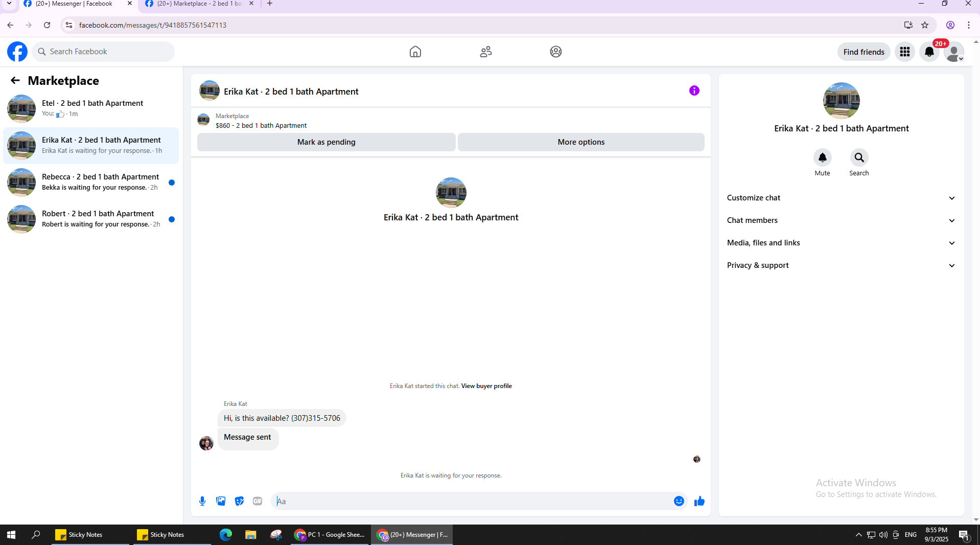Select the Erika Kat conversation in list

click(91, 145)
